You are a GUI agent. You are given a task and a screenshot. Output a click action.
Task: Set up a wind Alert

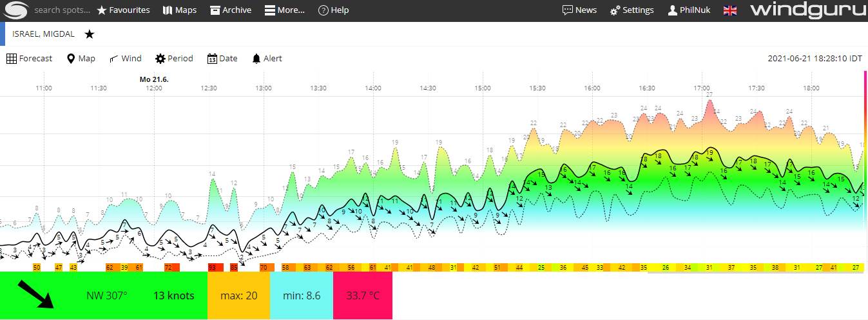tap(267, 59)
